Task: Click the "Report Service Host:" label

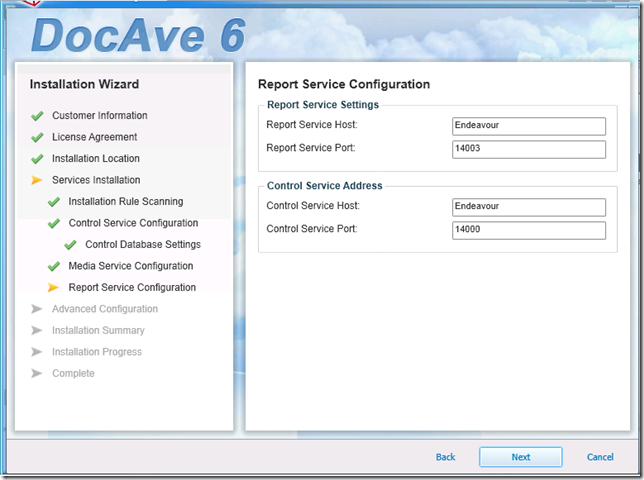Action: (312, 124)
